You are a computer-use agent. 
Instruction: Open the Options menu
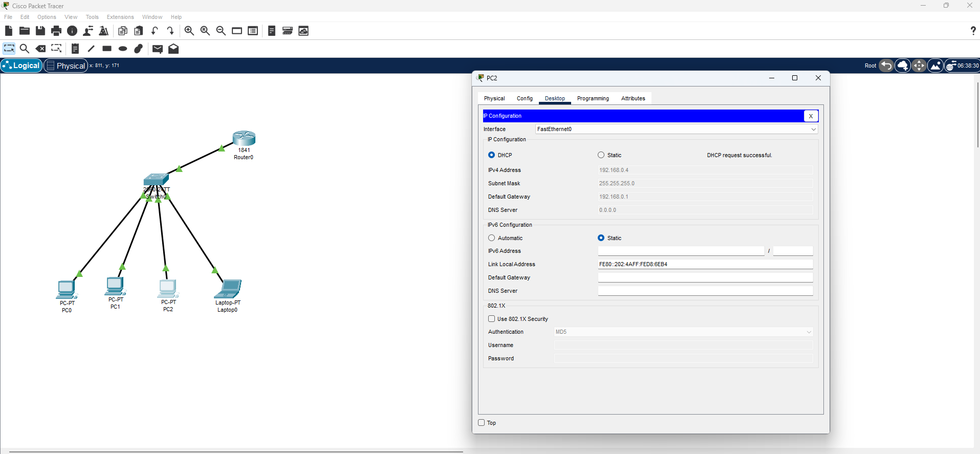(47, 17)
